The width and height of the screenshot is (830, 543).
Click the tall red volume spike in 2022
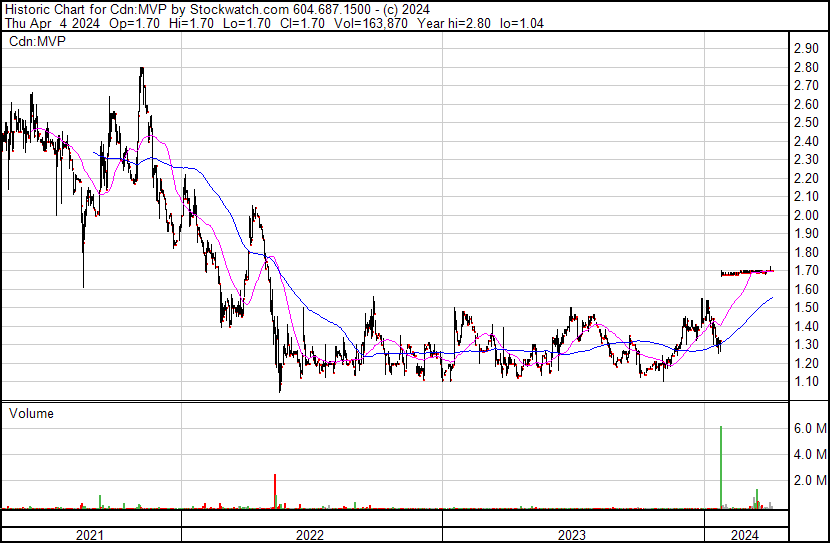(x=275, y=491)
